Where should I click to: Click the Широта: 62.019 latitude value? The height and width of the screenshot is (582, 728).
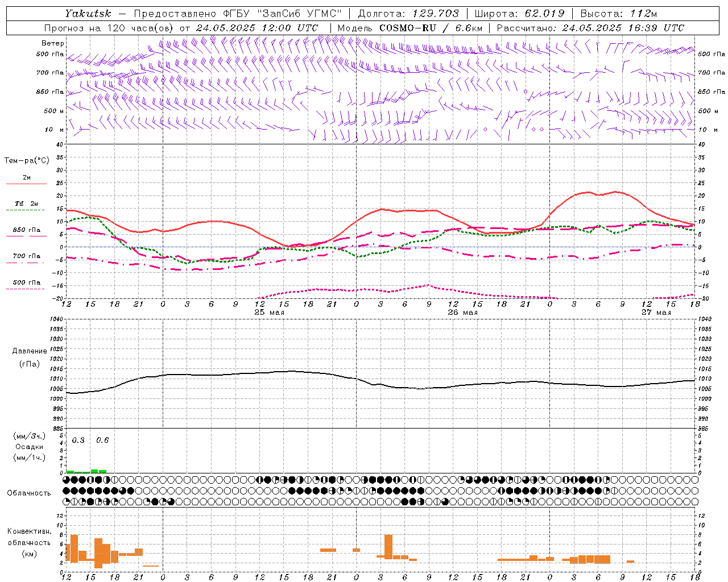[520, 14]
